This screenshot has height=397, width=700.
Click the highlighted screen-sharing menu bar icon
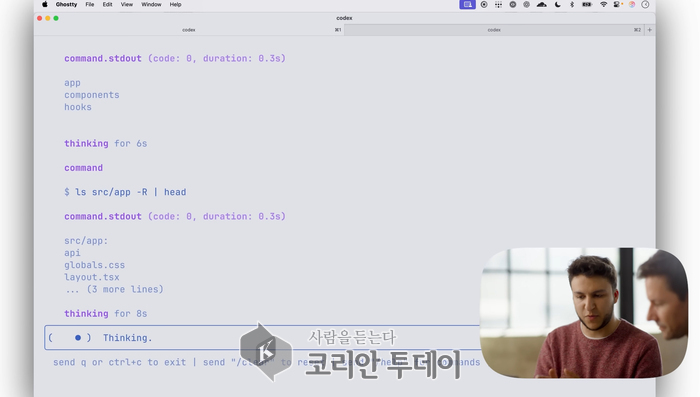point(467,4)
